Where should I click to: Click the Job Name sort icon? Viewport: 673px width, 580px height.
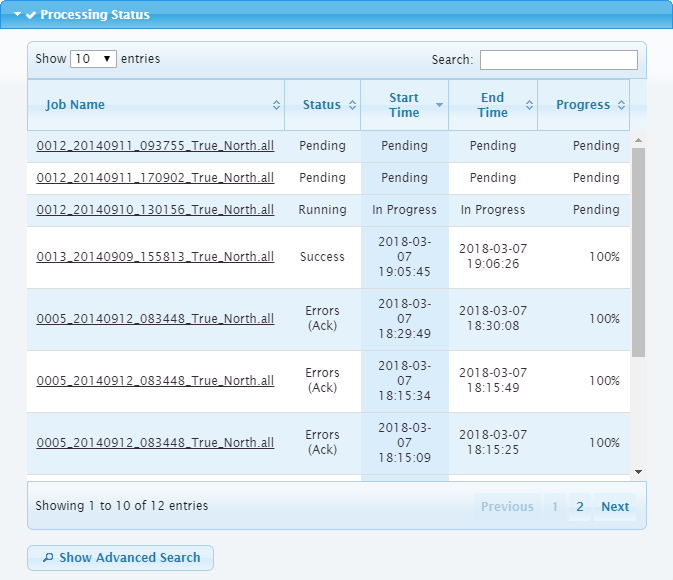[276, 105]
